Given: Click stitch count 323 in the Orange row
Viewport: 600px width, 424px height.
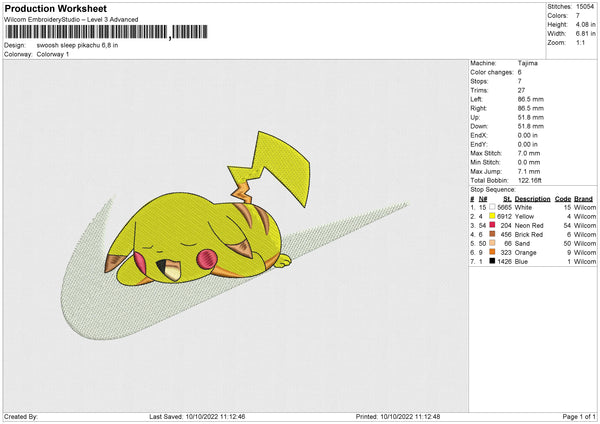Looking at the screenshot, I should pyautogui.click(x=506, y=253).
